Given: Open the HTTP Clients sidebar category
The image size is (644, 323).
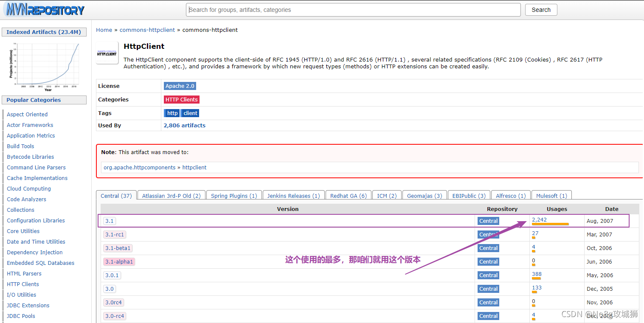Looking at the screenshot, I should [x=23, y=284].
